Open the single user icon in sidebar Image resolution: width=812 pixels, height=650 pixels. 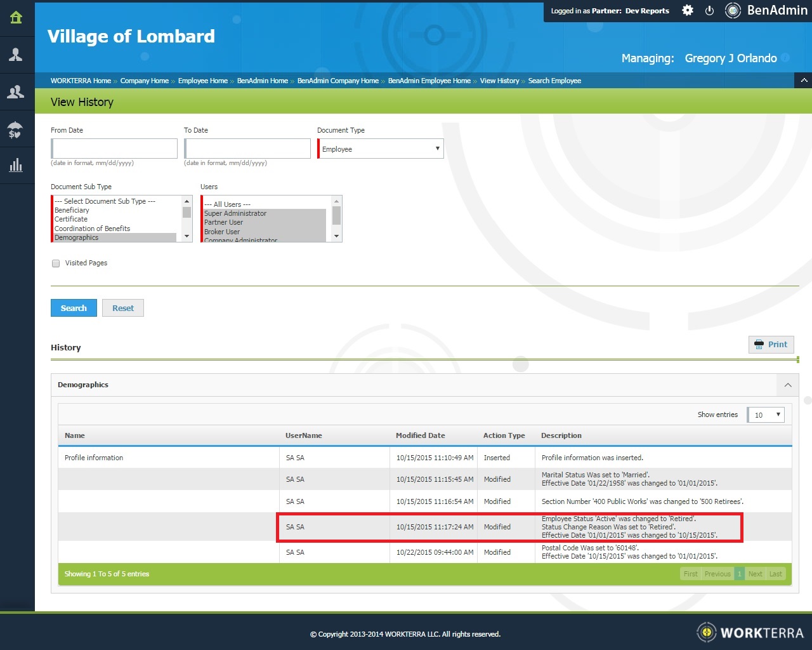[16, 55]
